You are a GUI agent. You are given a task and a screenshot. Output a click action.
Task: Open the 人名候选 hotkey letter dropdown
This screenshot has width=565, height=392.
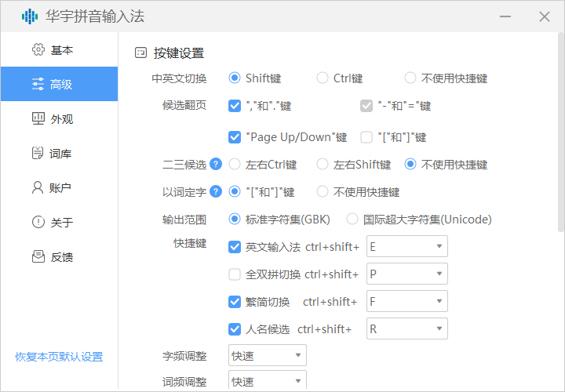click(406, 329)
